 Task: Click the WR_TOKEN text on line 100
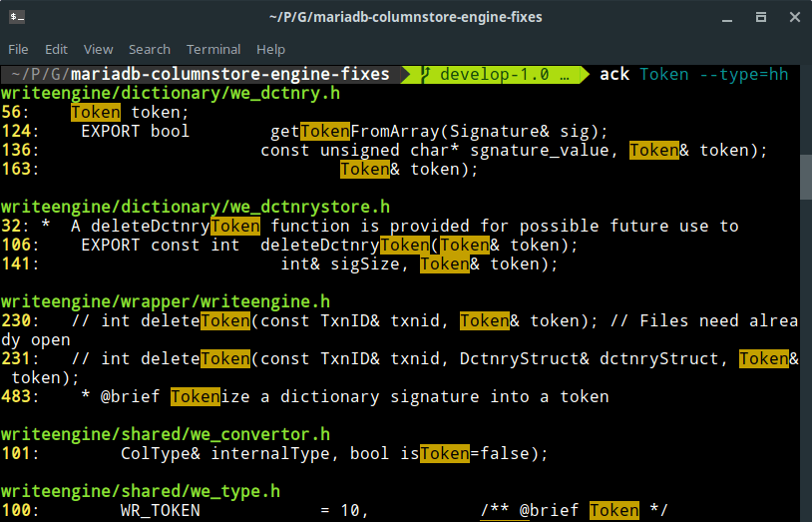coord(160,510)
